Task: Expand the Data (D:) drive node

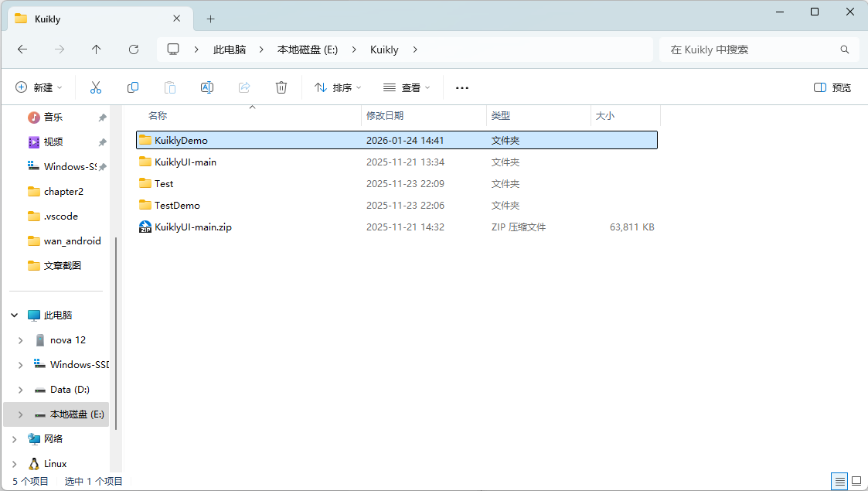Action: [x=20, y=390]
